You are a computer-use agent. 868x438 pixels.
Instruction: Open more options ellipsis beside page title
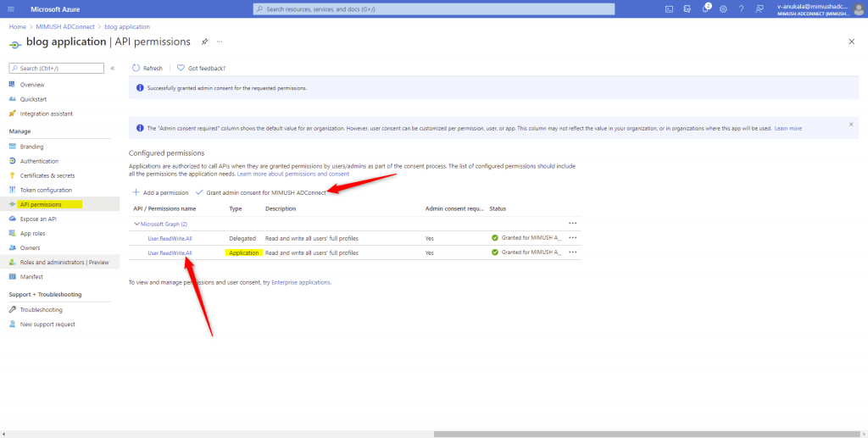point(220,42)
